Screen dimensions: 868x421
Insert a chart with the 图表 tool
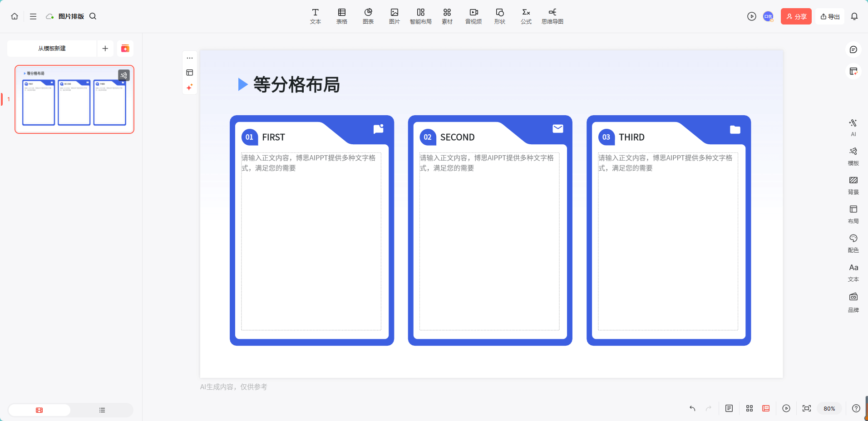368,16
